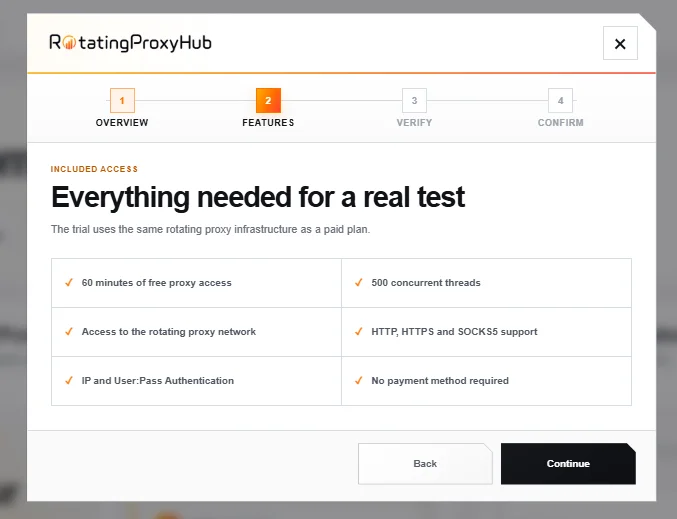Click the checkmark beside 500 concurrent threads

pyautogui.click(x=358, y=282)
